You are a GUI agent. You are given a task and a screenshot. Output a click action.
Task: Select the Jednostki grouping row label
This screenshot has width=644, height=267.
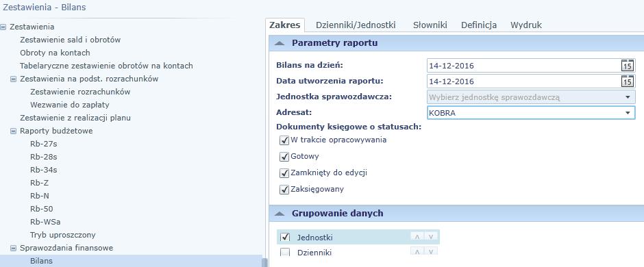[x=314, y=238]
